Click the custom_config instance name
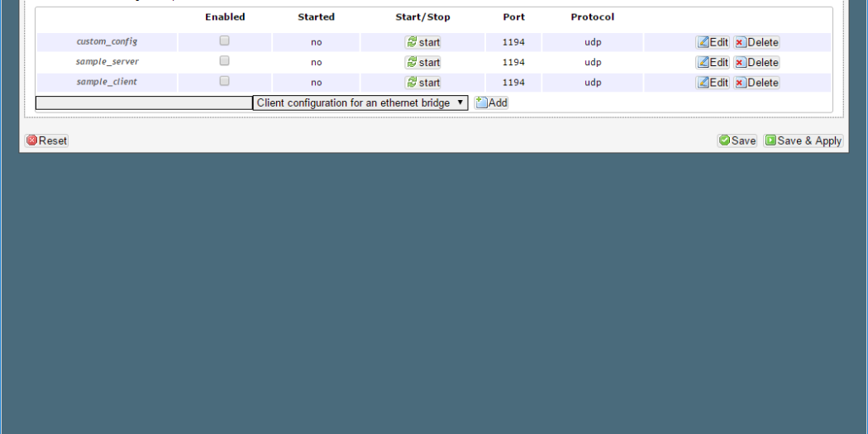Image resolution: width=868 pixels, height=434 pixels. (107, 41)
